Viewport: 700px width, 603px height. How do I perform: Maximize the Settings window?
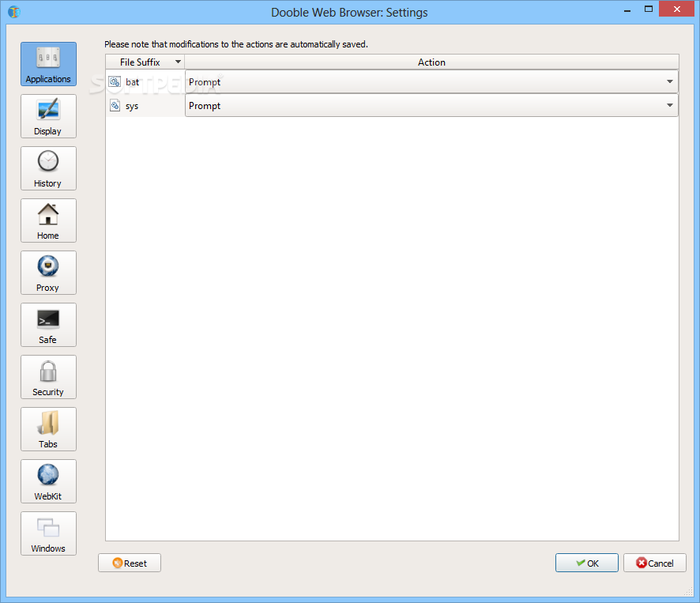click(648, 9)
